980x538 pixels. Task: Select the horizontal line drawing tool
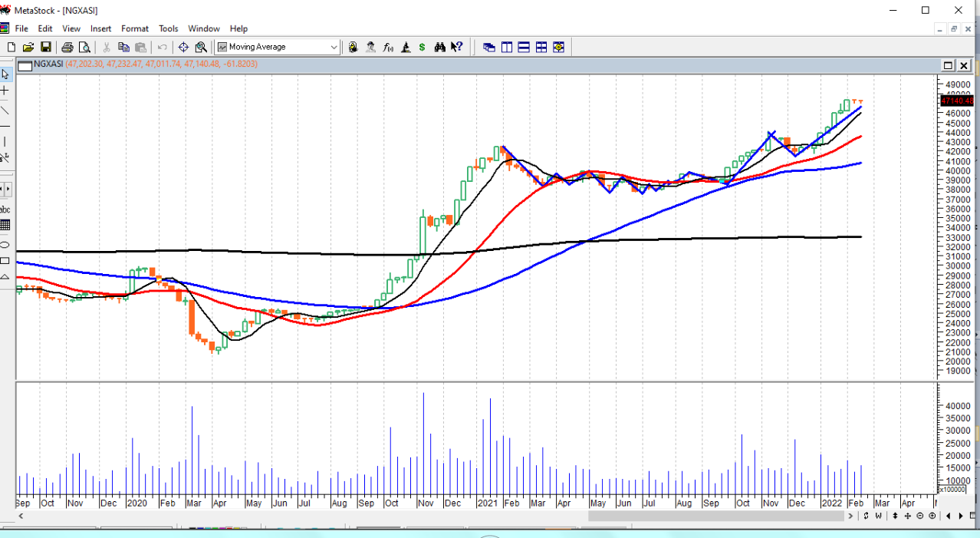coord(5,125)
